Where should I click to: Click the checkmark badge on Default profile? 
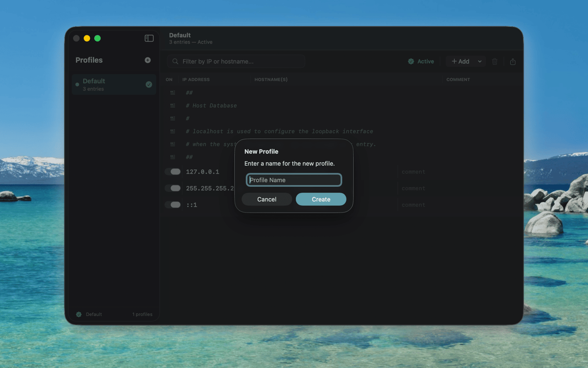tap(148, 85)
